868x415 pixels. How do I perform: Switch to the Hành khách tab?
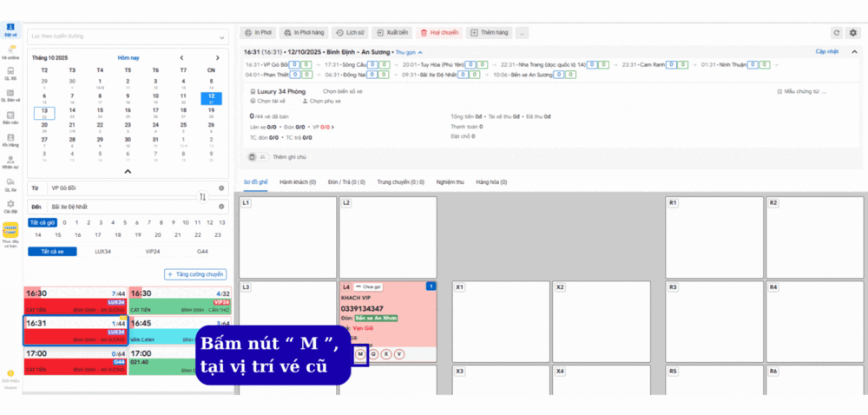point(298,182)
